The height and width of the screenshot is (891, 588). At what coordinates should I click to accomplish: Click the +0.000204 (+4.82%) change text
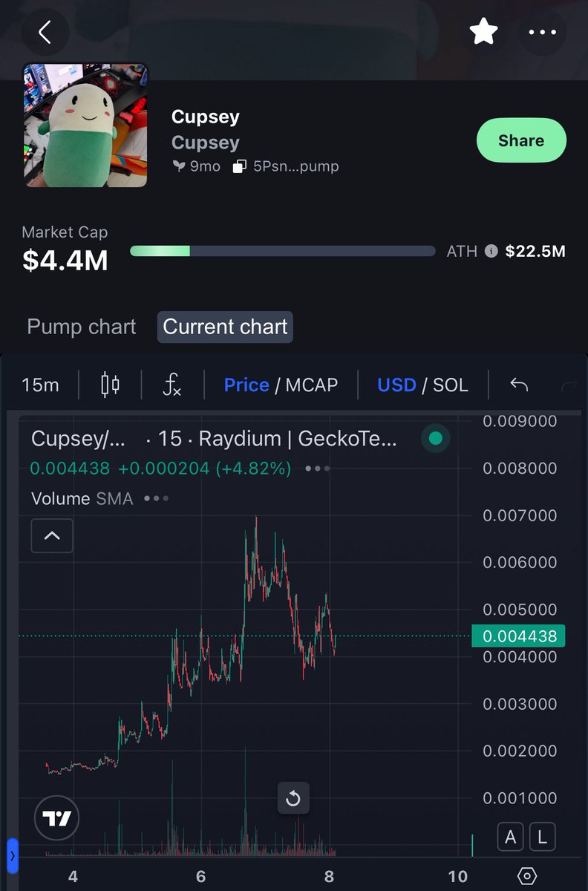pyautogui.click(x=204, y=469)
